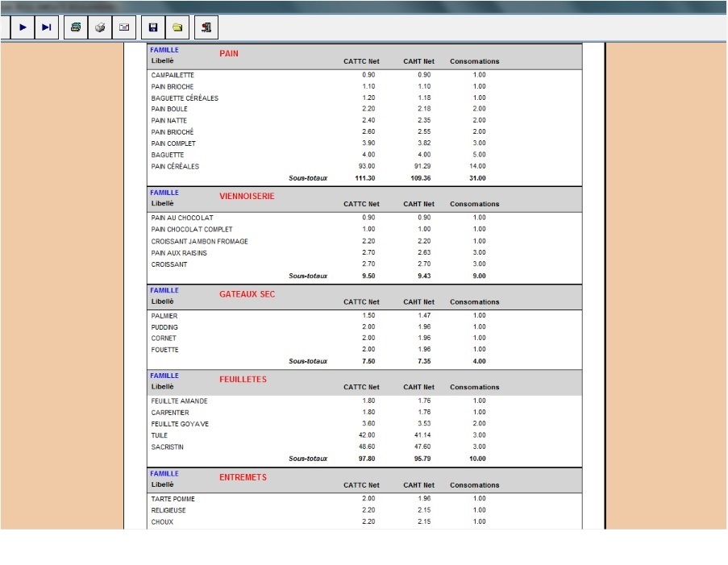Select the GATEAUX SEC family heading

247,294
